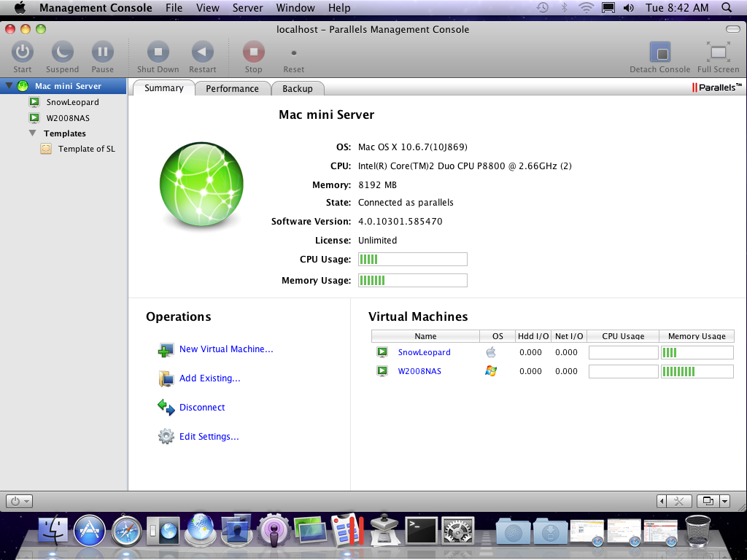747x560 pixels.
Task: Click the Shut Down toolbar icon
Action: [x=158, y=52]
